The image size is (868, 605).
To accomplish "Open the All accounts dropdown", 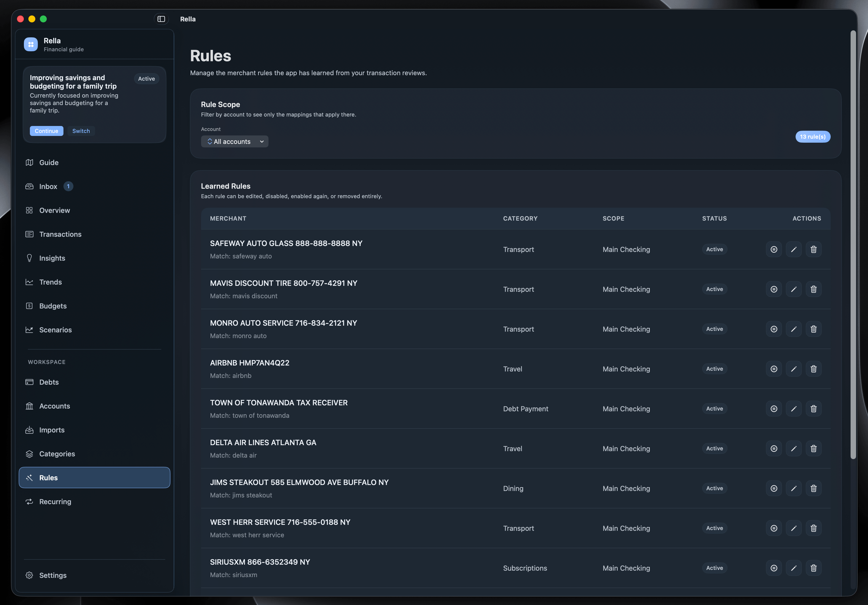I will pos(234,141).
